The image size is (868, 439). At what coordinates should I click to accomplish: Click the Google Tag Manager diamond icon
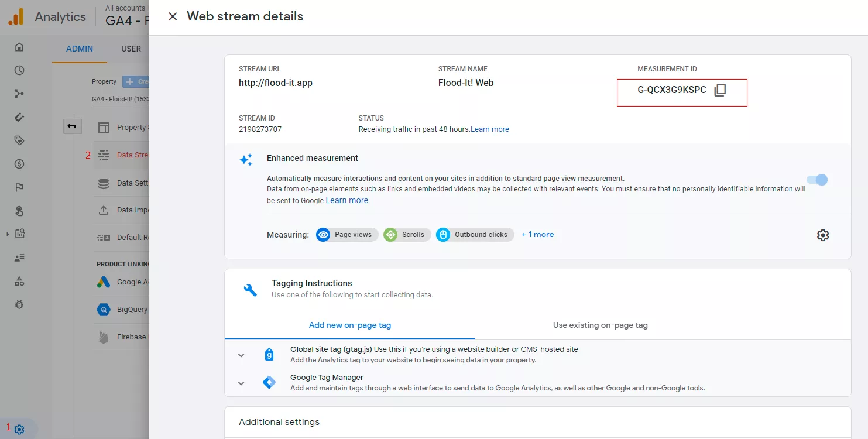click(x=269, y=383)
